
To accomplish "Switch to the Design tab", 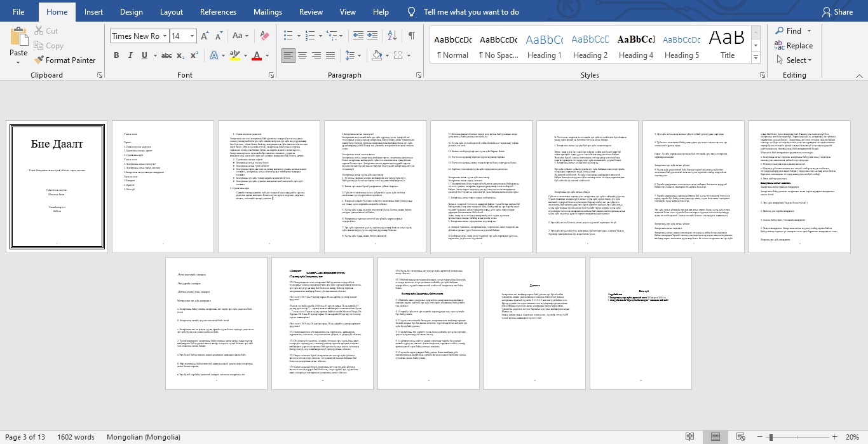I will point(131,11).
